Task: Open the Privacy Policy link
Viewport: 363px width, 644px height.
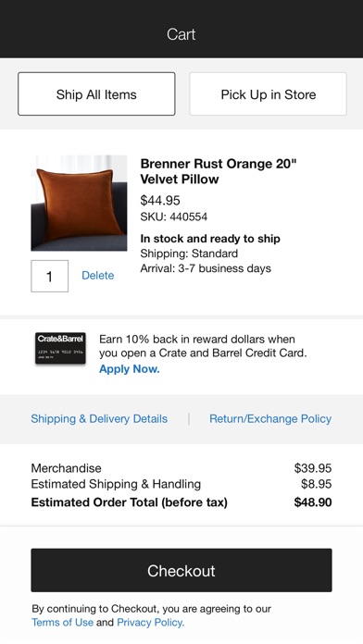Action: [x=150, y=622]
